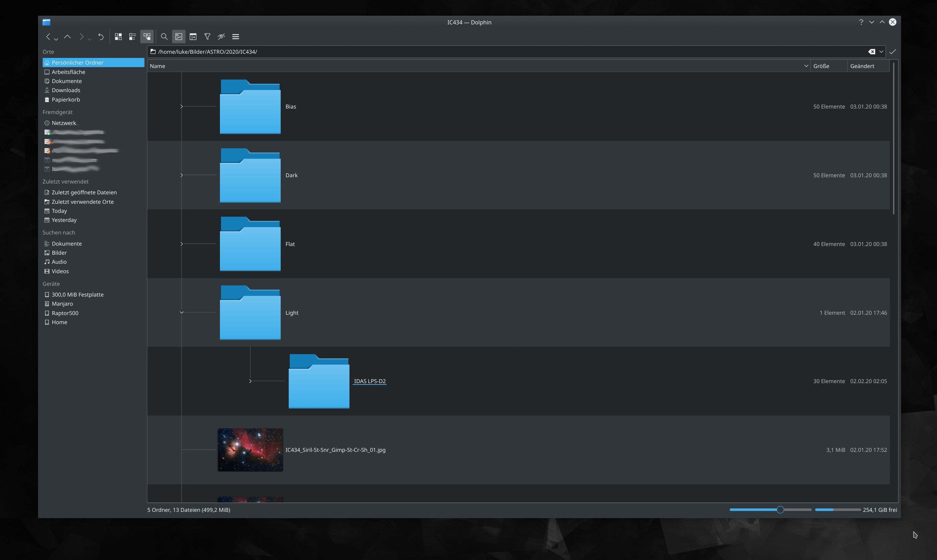Expand the IDAS LPS-D2 subfolder
This screenshot has width=937, height=560.
[x=250, y=381]
